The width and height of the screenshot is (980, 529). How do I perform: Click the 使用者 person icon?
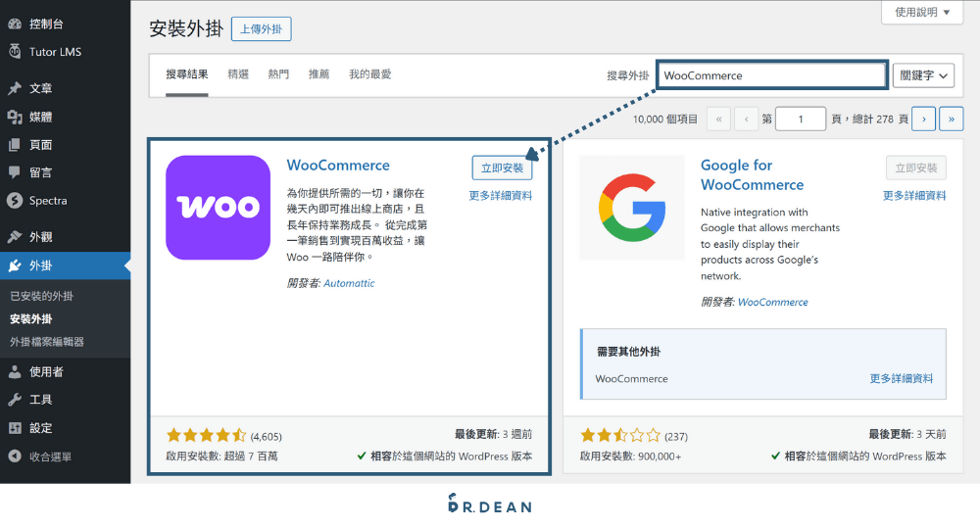(x=15, y=371)
